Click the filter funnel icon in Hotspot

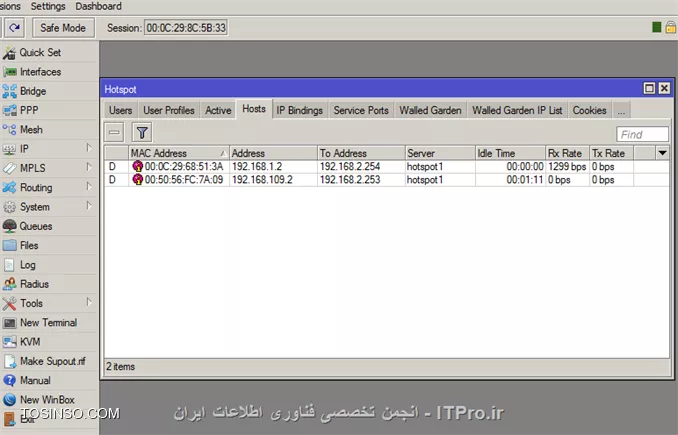(x=142, y=133)
